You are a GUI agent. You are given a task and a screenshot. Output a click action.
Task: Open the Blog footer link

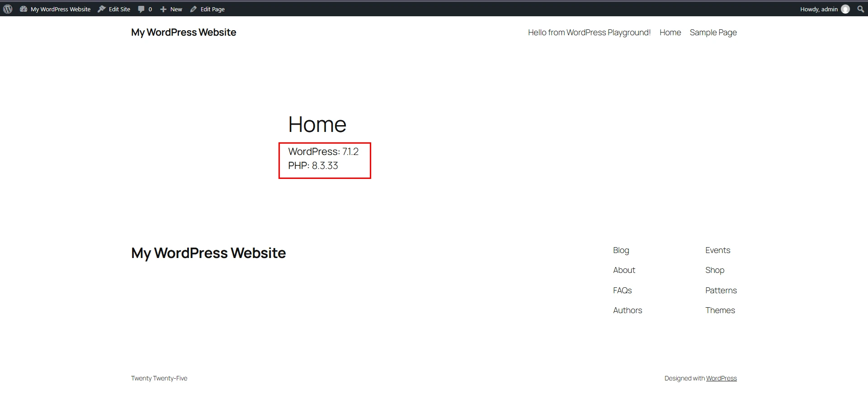click(621, 250)
